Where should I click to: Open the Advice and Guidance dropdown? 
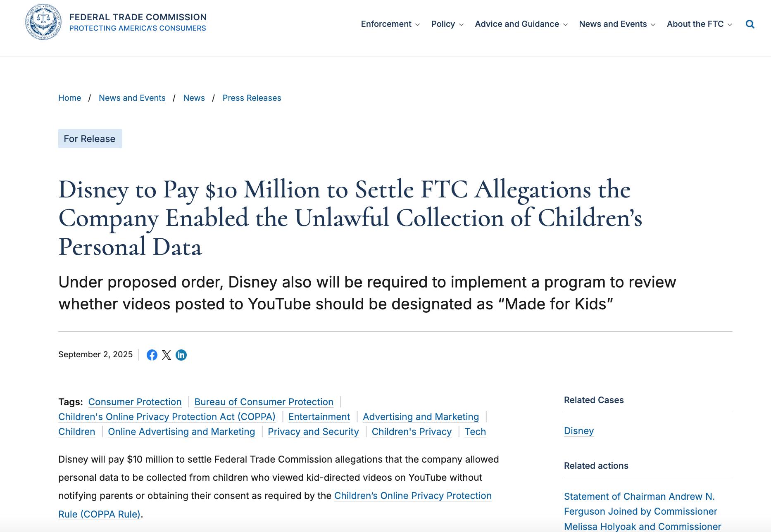tap(521, 24)
